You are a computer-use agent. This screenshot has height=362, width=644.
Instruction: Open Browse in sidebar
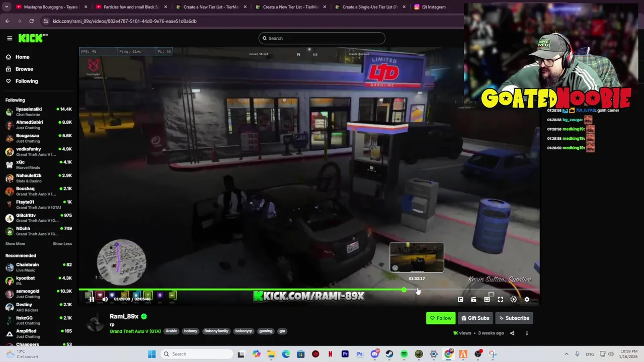click(24, 69)
